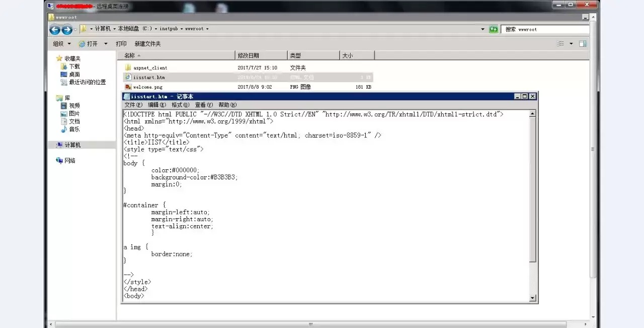Click the 搜索 wwwroot search box
The height and width of the screenshot is (328, 644).
click(546, 29)
